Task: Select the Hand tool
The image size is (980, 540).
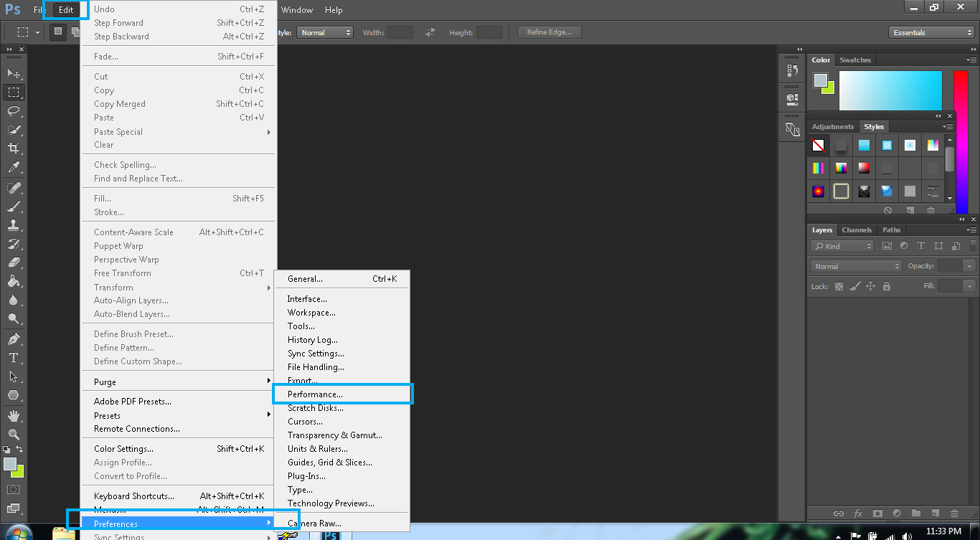Action: (14, 415)
